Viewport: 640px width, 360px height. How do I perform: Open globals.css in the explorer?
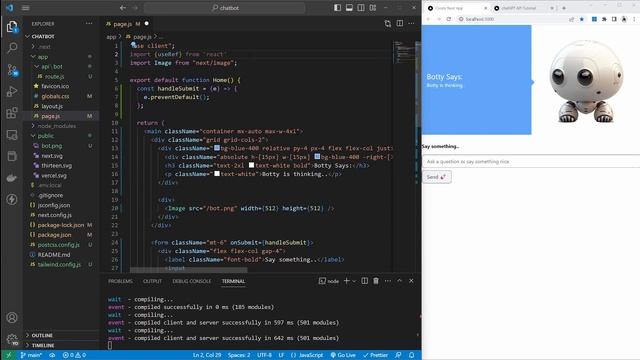pos(55,96)
